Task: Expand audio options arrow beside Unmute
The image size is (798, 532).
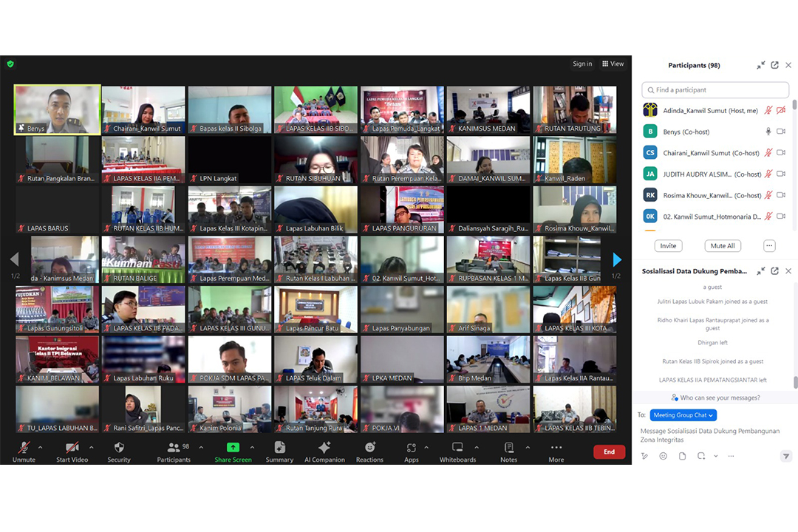Action: tap(40, 447)
